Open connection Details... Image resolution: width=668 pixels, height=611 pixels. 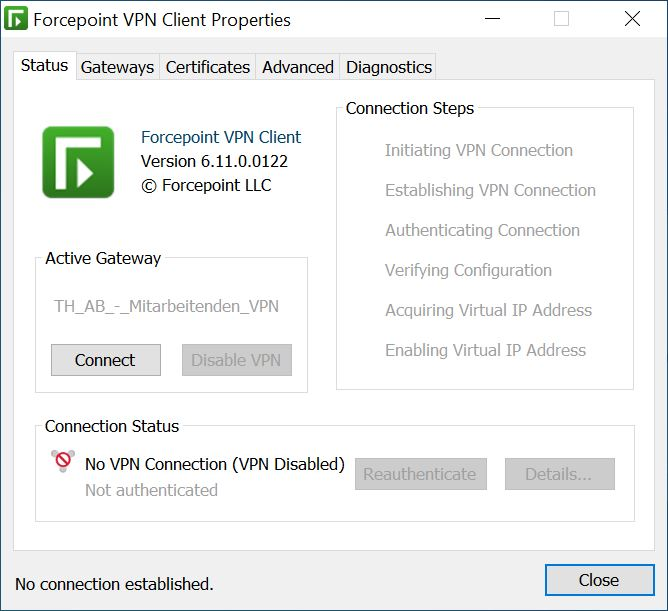tap(560, 474)
